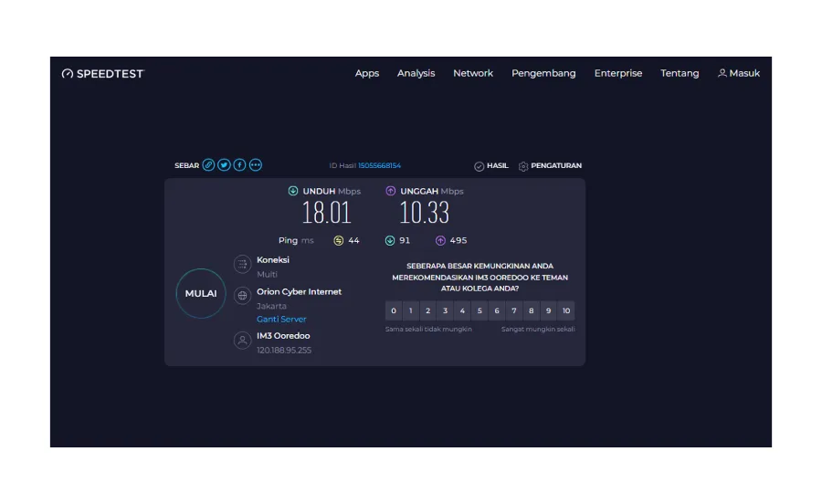
Task: Open the Network menu
Action: click(473, 73)
